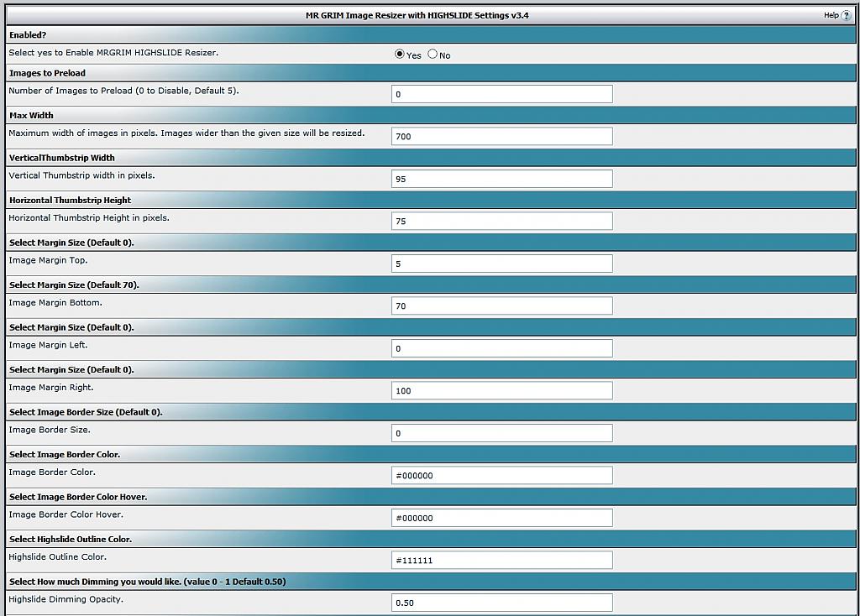
Task: Click the 'Number of Images to Preload' description
Action: coord(124,91)
